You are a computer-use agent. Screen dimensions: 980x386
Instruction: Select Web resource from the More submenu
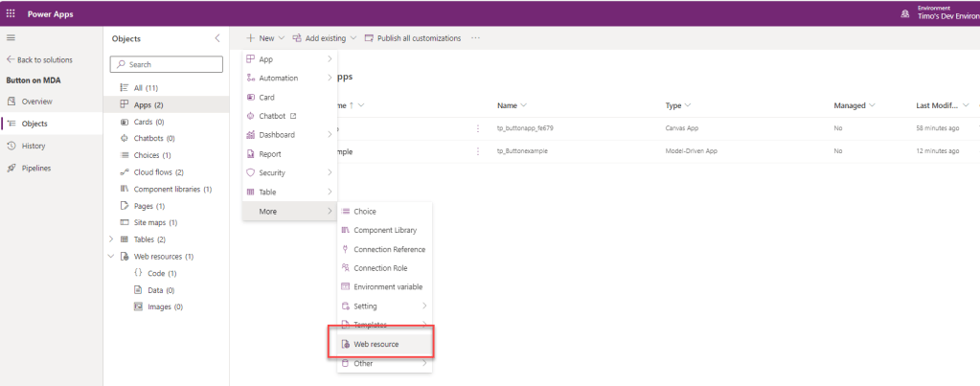tap(376, 344)
